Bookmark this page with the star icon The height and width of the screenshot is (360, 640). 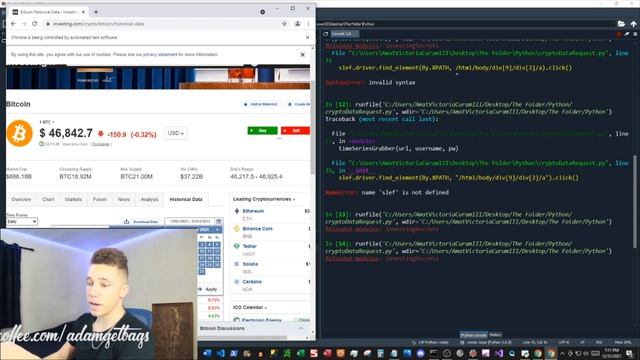point(284,24)
